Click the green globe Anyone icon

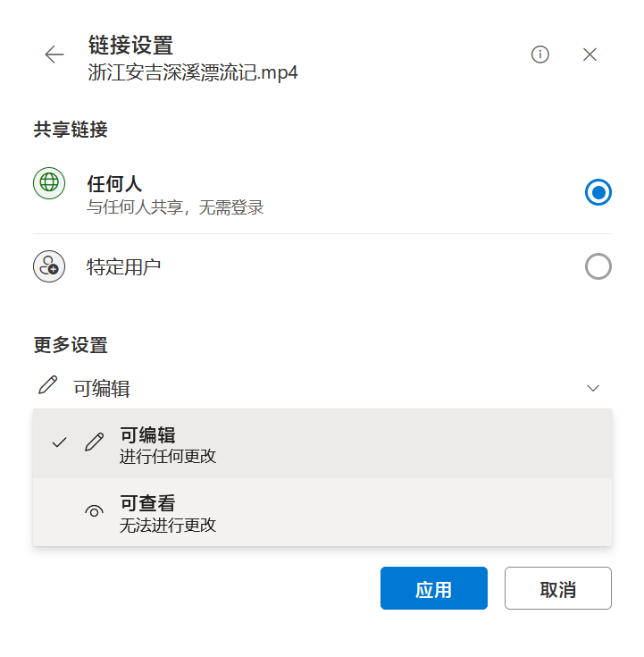49,182
